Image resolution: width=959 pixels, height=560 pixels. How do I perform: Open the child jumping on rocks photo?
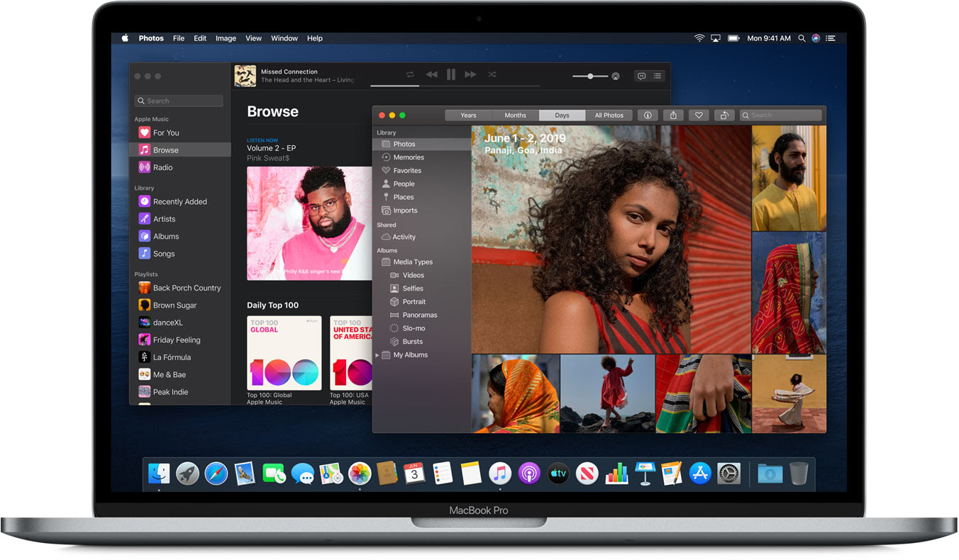click(608, 393)
